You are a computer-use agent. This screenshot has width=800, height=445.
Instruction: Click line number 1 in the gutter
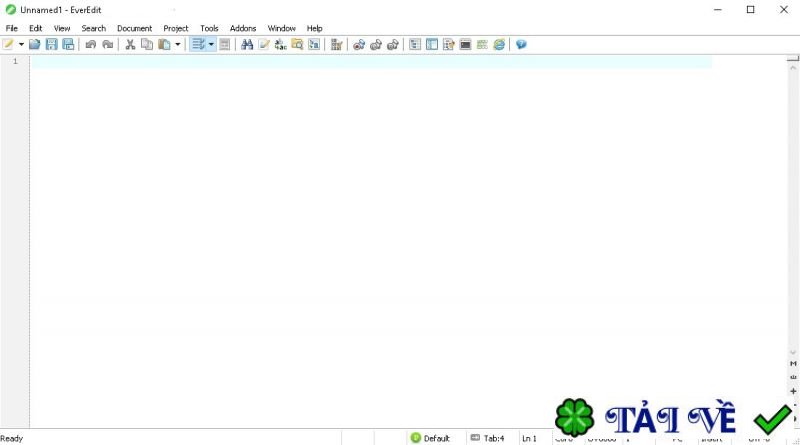pyautogui.click(x=15, y=61)
